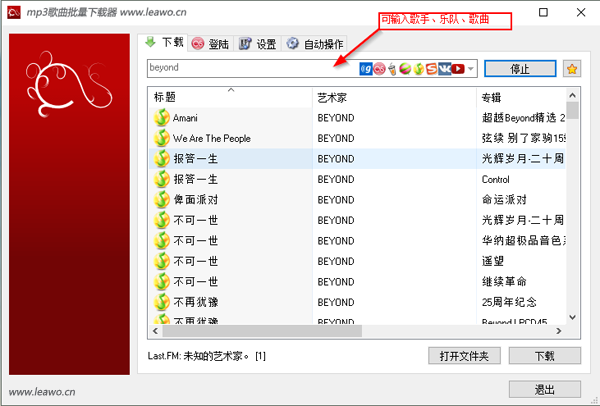600x406 pixels.
Task: Click the album cell 弦续 别了家驹15
Action: point(523,138)
